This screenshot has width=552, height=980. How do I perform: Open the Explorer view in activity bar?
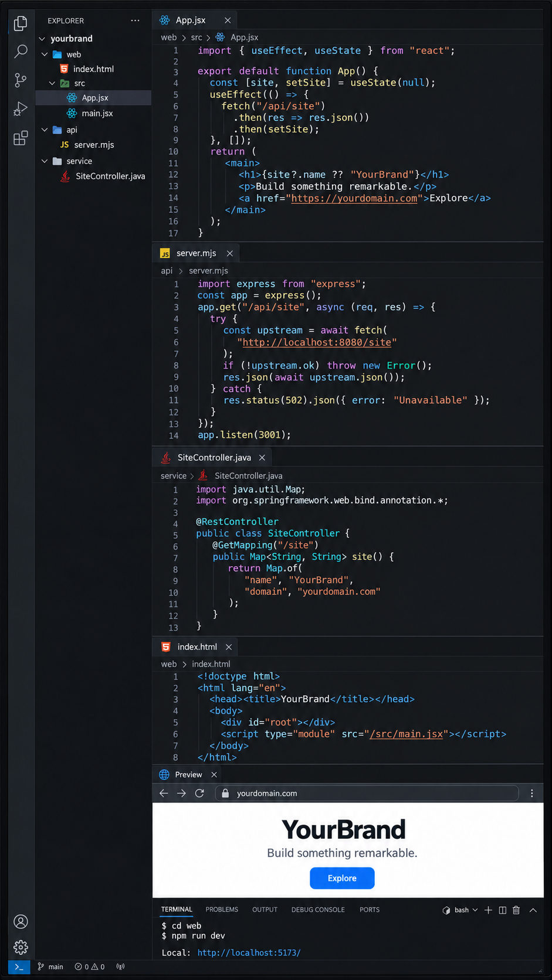pyautogui.click(x=21, y=23)
